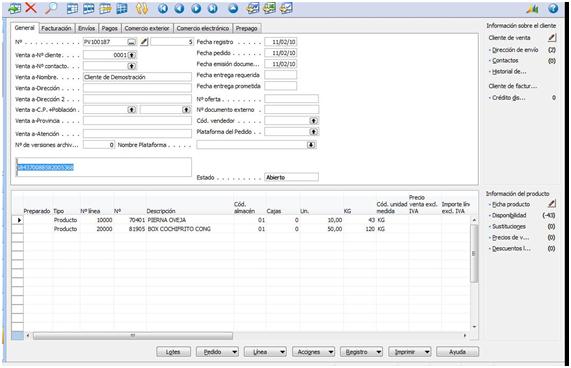The image size is (571, 368).
Task: Select the BOX COCHIFRITO CONG description cell
Action: coord(190,229)
